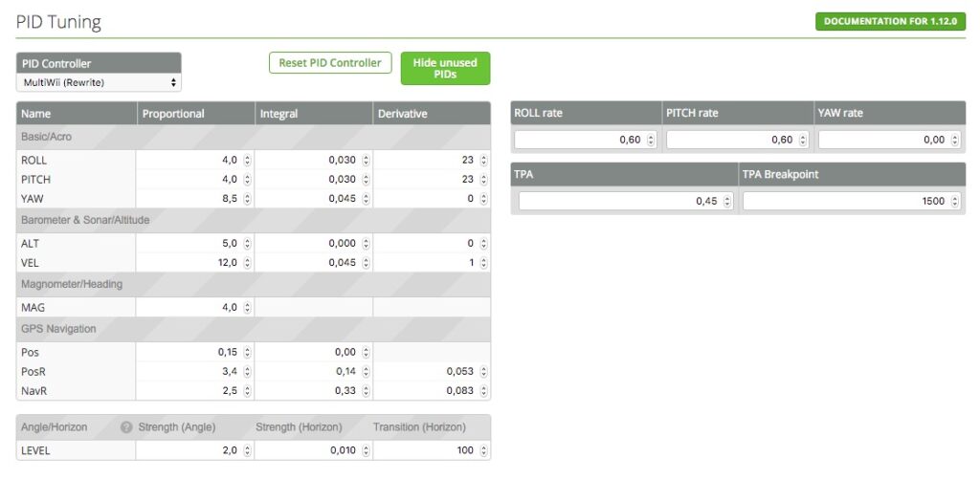The image size is (980, 479).
Task: Click the LEVEL Transition (Horizon) stepper arrows
Action: tap(483, 450)
